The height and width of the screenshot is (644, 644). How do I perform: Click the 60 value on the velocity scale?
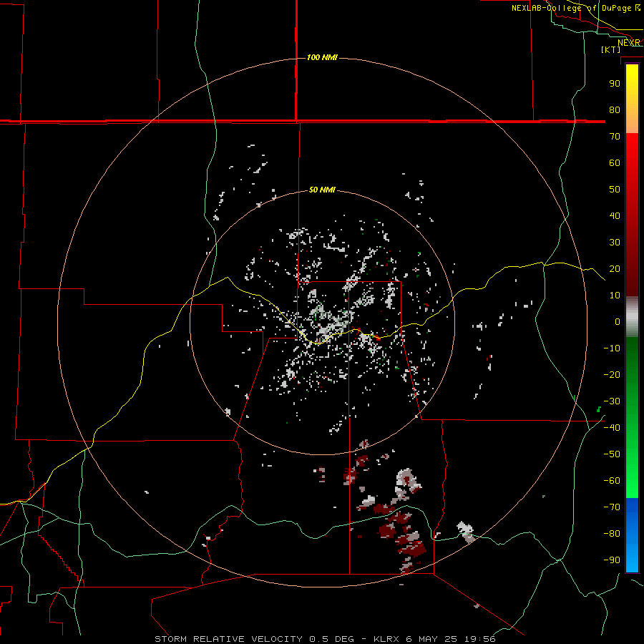pyautogui.click(x=615, y=163)
